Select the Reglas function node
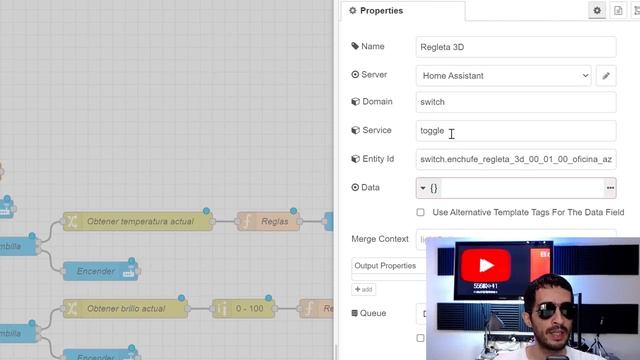This screenshot has width=640, height=360. point(269,221)
